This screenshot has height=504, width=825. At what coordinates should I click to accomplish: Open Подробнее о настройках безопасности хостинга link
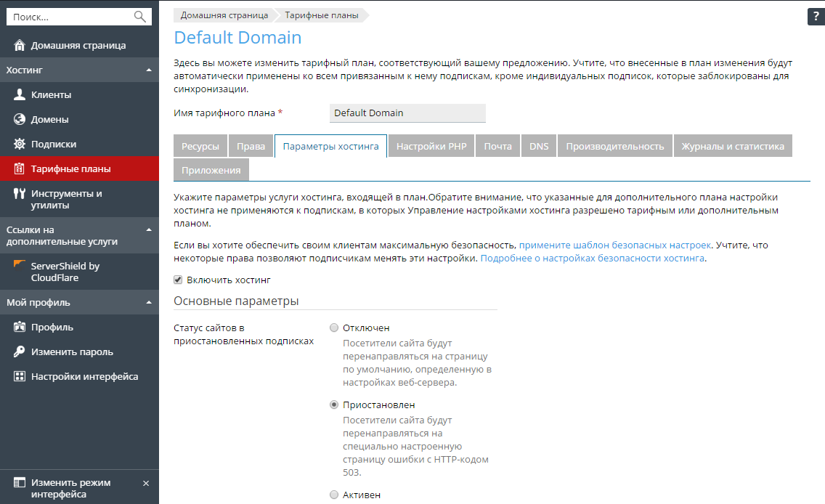(593, 259)
